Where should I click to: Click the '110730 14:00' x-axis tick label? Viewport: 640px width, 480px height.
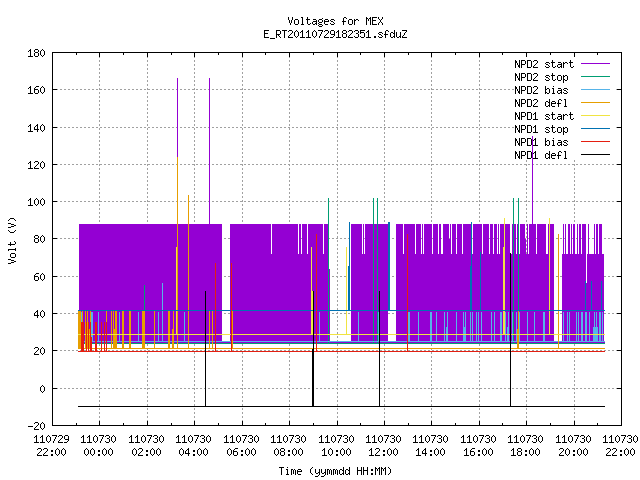[x=430, y=446]
